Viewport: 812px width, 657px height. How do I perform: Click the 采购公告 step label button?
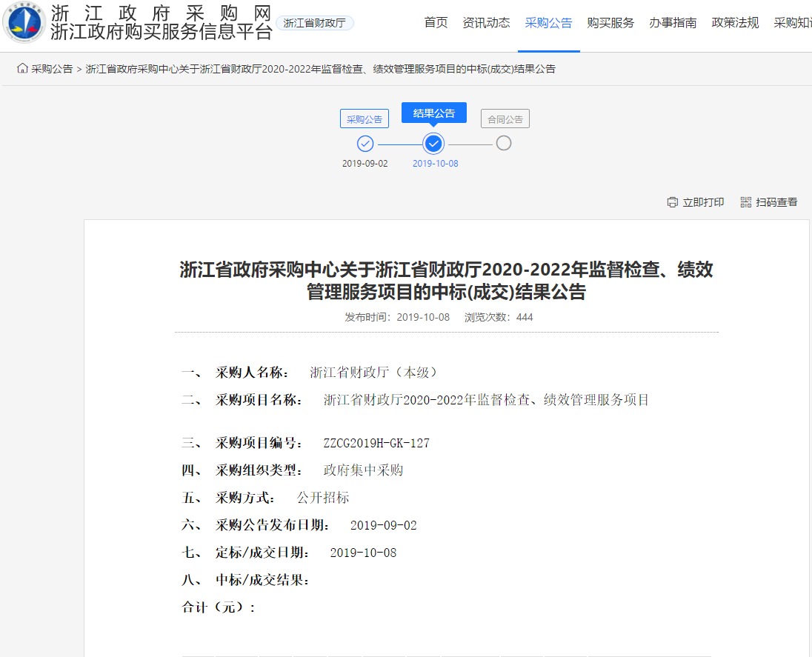tap(365, 119)
